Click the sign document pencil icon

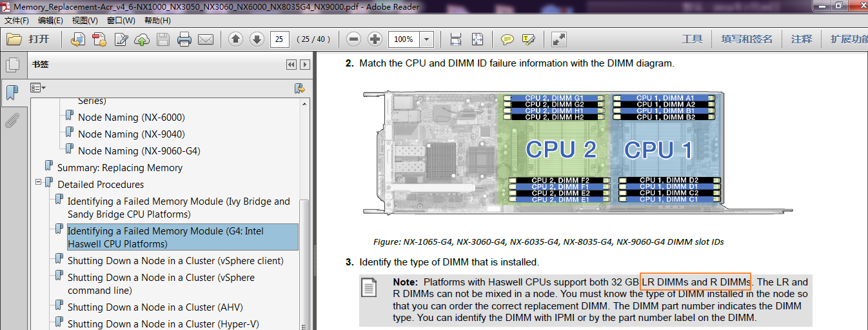point(121,39)
